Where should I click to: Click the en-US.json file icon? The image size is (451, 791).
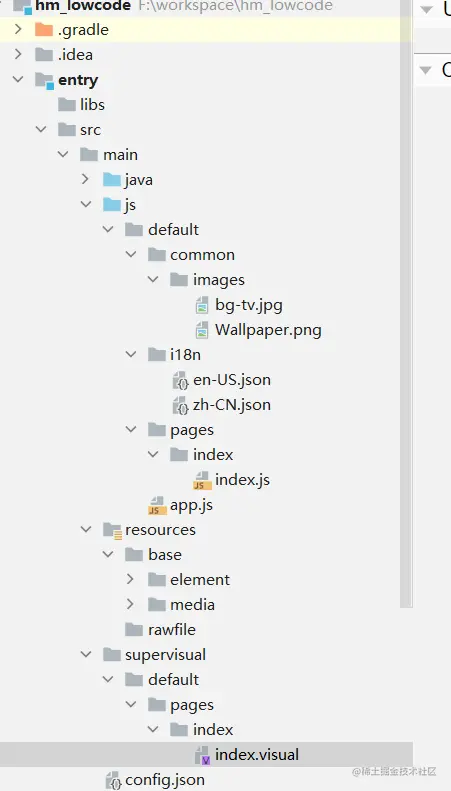pyautogui.click(x=180, y=380)
